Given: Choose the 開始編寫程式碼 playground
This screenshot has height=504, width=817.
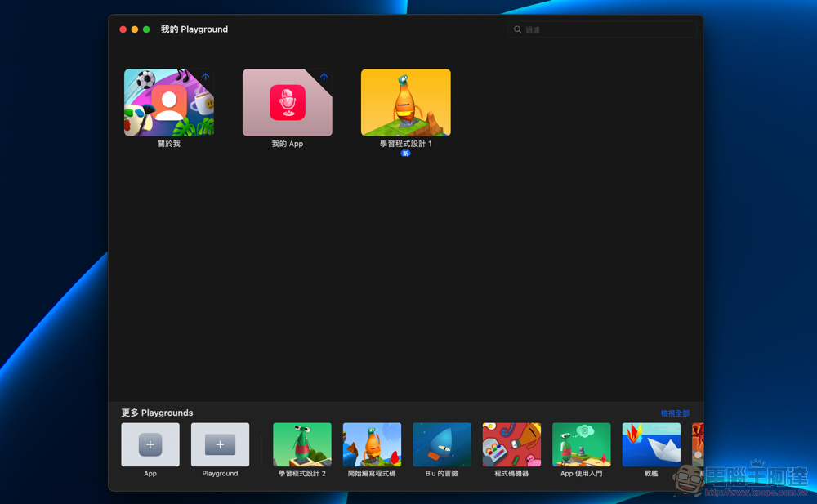Looking at the screenshot, I should [372, 444].
